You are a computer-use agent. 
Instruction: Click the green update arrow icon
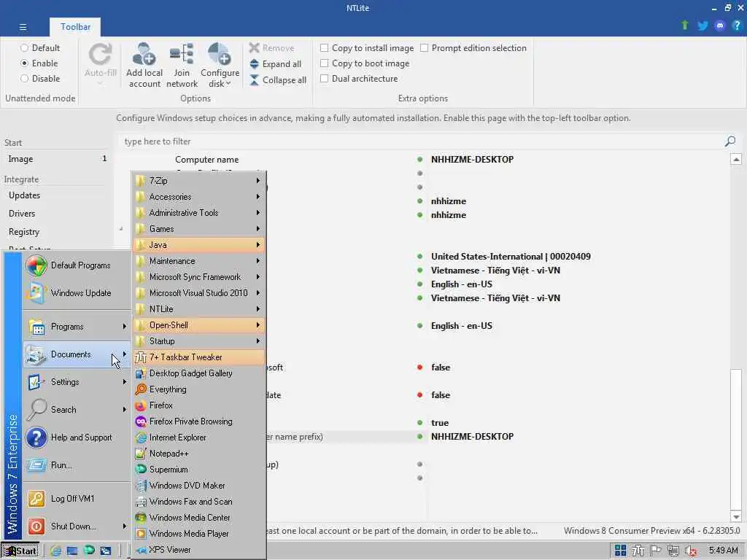point(684,26)
